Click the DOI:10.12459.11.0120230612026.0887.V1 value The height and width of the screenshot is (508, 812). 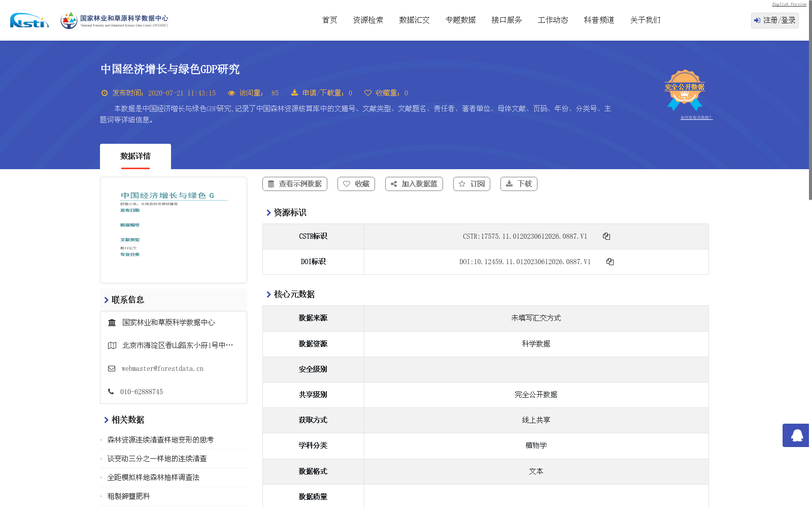tap(525, 262)
